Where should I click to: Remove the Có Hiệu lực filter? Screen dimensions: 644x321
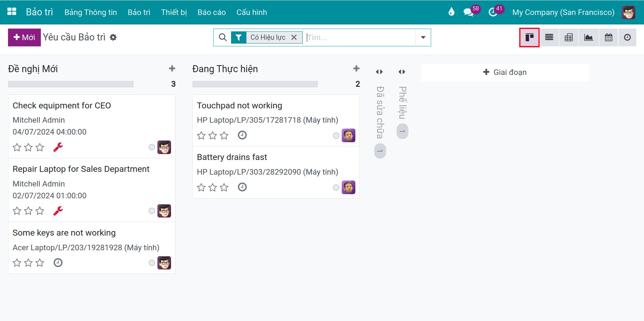294,37
